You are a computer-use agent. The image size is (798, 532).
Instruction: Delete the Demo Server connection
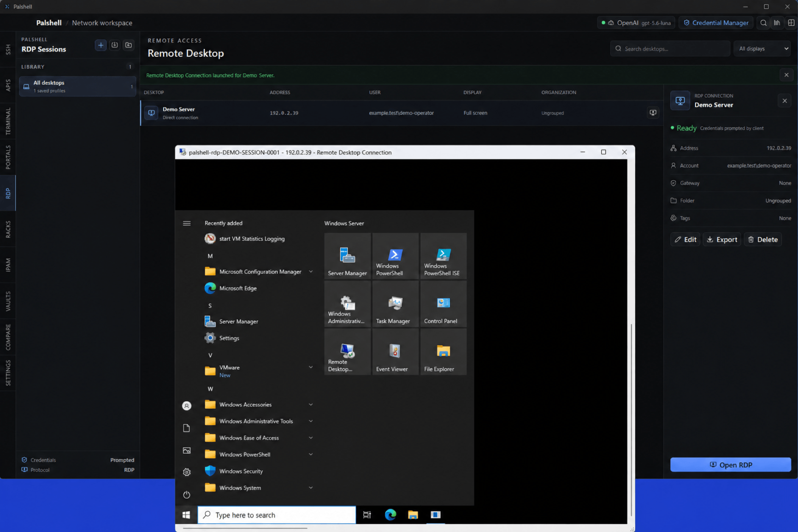pyautogui.click(x=763, y=239)
